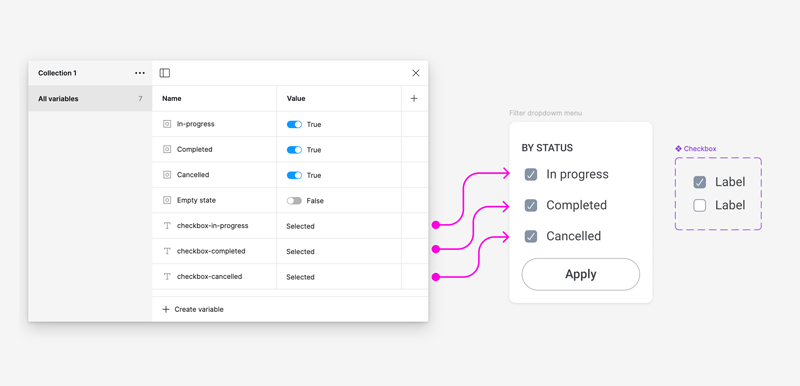Image resolution: width=800 pixels, height=386 pixels.
Task: Click the True value text for In-progress
Action: [x=314, y=124]
